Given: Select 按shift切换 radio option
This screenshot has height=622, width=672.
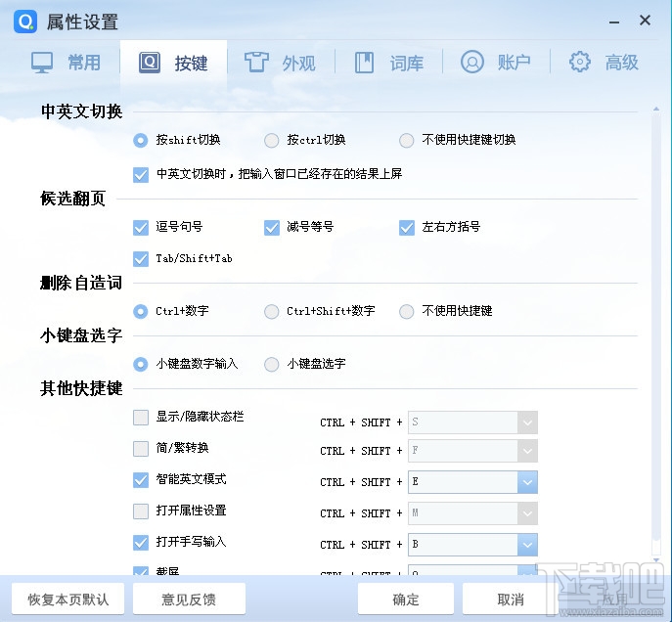Looking at the screenshot, I should tap(141, 140).
